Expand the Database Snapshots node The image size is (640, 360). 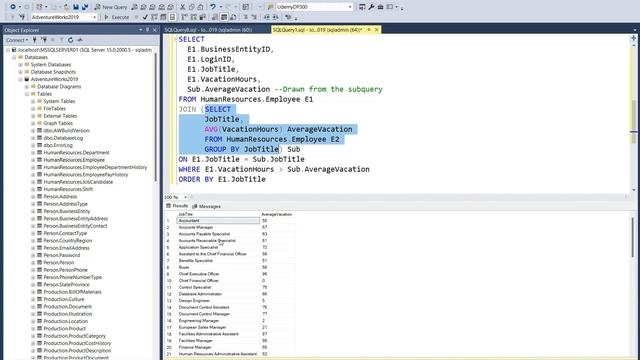[x=20, y=72]
